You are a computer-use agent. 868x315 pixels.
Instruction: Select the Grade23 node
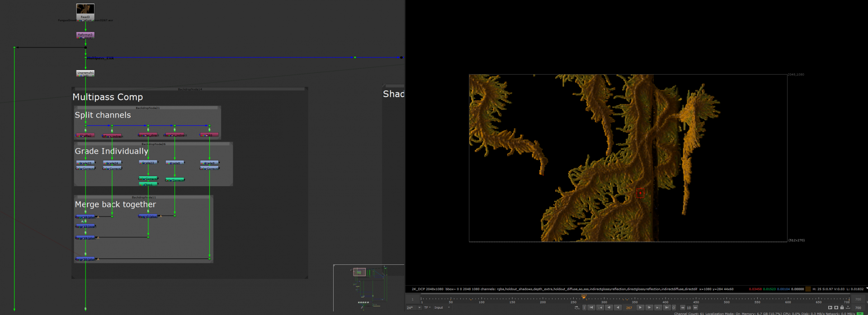148,162
